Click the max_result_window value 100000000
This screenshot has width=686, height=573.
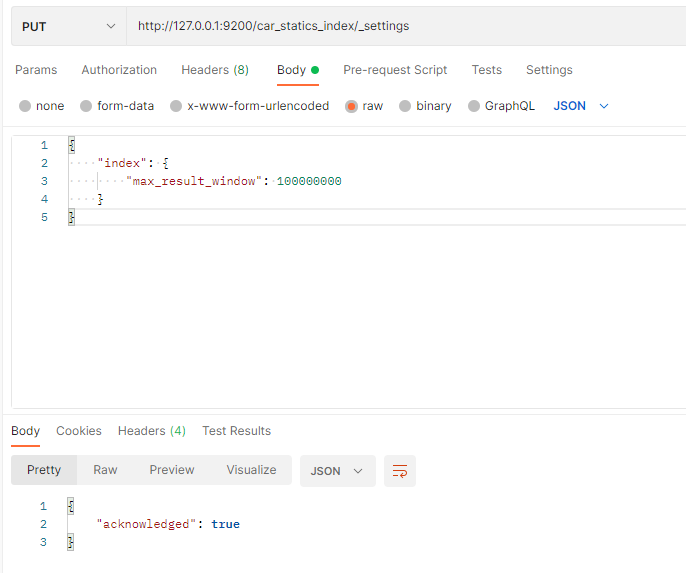309,181
